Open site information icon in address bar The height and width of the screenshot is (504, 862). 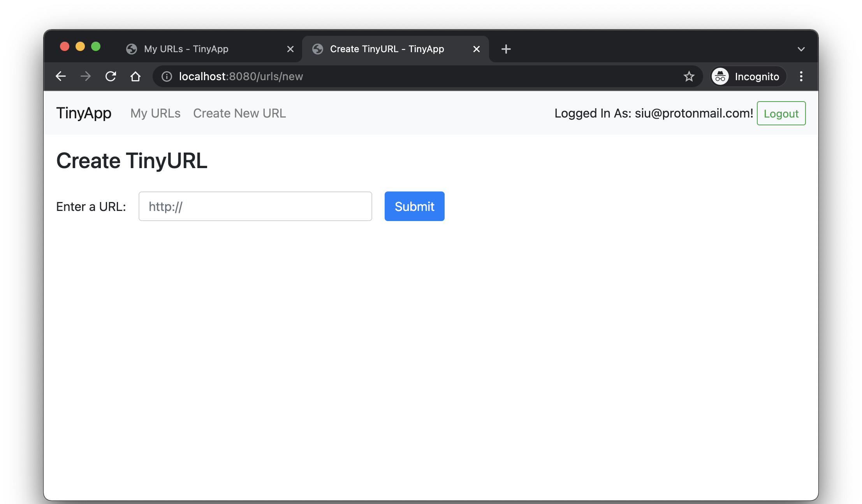167,77
